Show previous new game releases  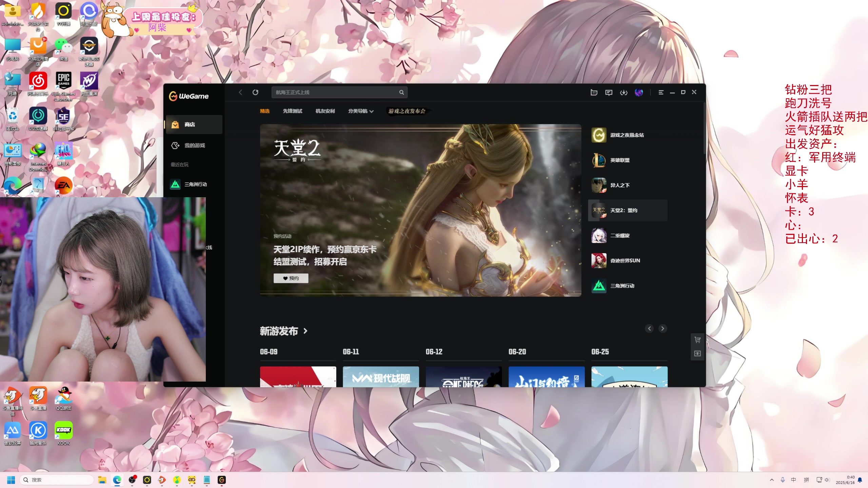[x=649, y=328]
